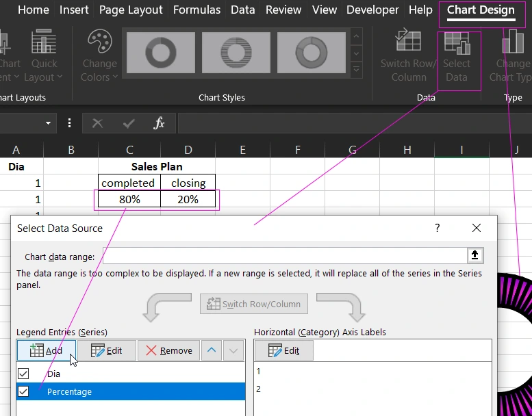Open the Insert ribbon tab
This screenshot has height=416, width=532.
pos(74,10)
